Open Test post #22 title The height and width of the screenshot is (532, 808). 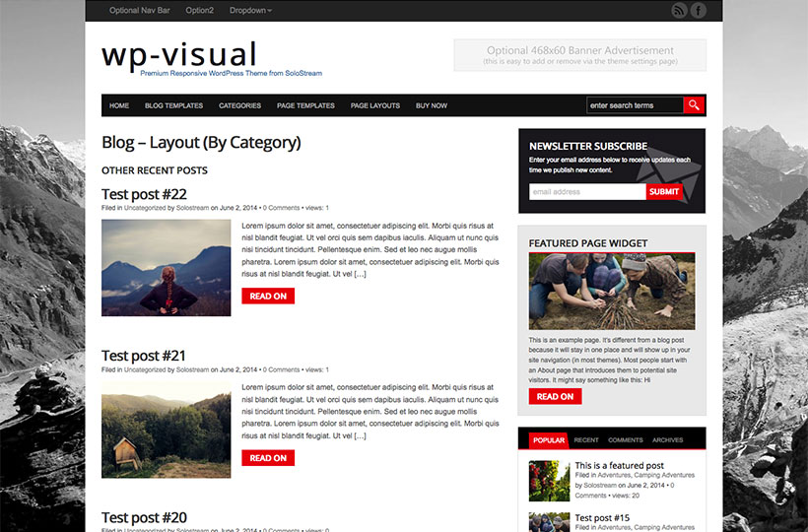pos(144,194)
